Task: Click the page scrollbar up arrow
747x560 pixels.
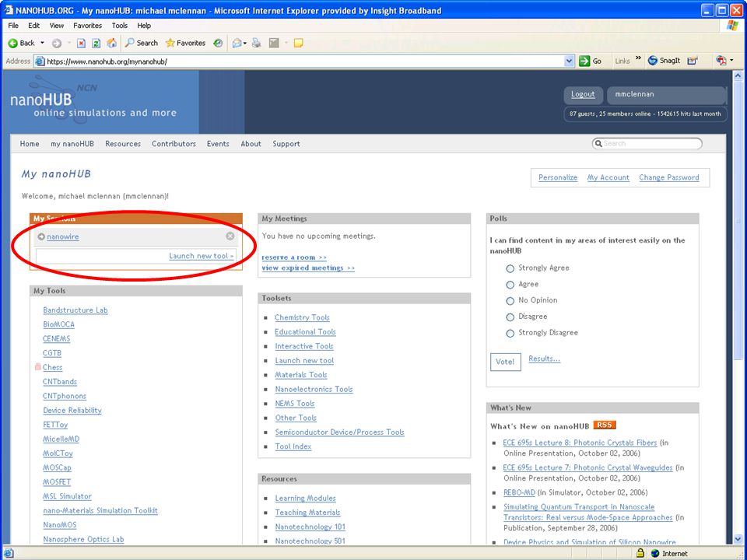Action: coord(738,75)
